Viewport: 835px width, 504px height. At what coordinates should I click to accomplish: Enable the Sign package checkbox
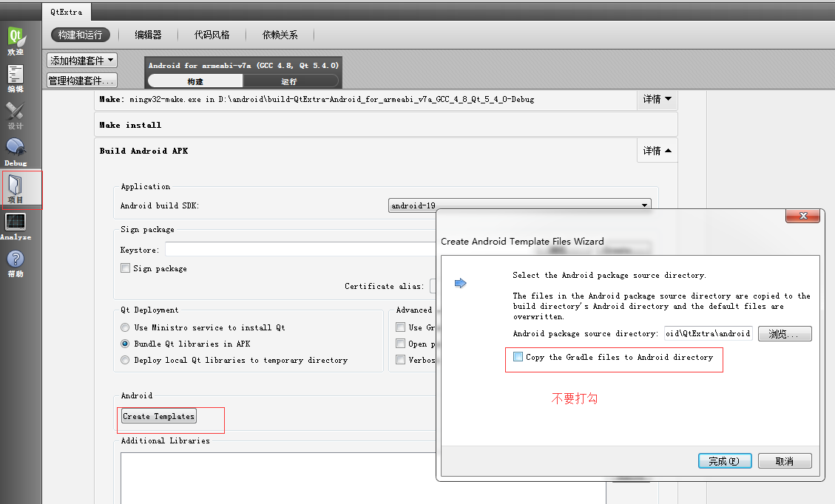tap(125, 268)
